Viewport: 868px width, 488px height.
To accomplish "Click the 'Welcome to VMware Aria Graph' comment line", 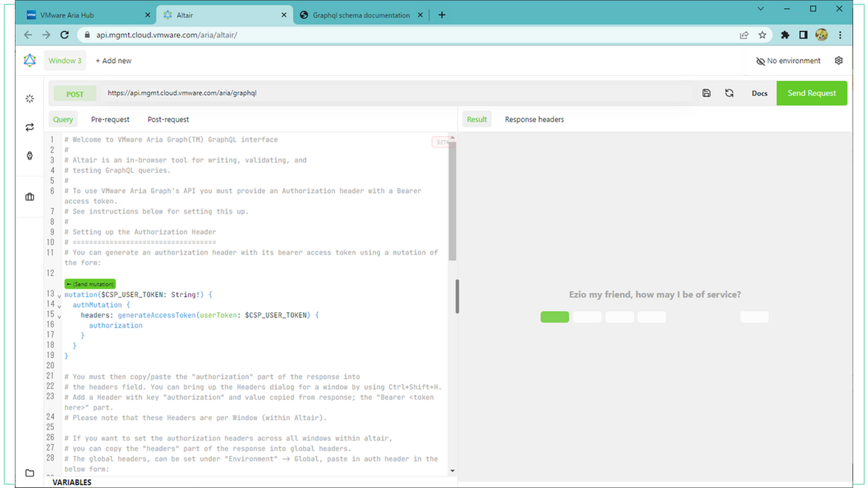I will (x=171, y=140).
